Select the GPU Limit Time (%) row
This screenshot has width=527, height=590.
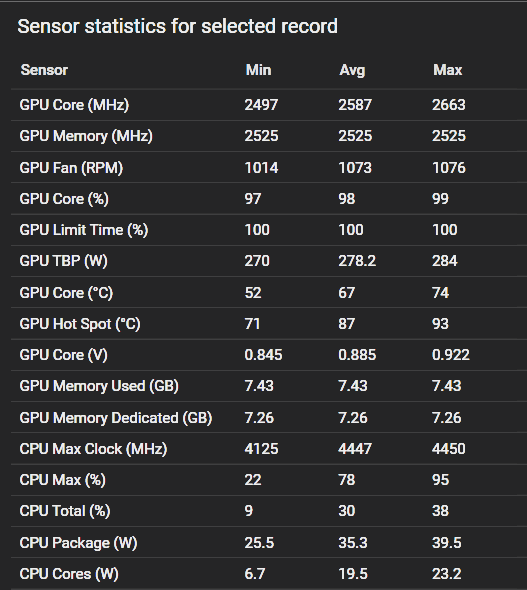coord(269,230)
